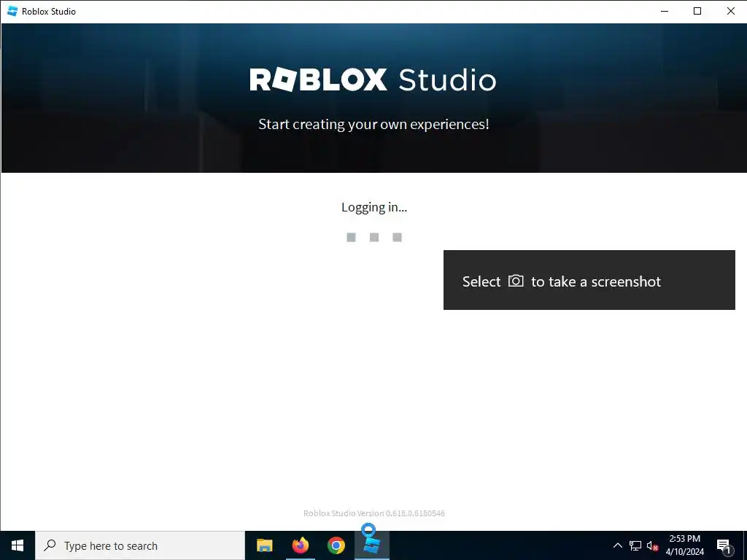747x560 pixels.
Task: Click the 'Logging in...' status text
Action: (x=374, y=207)
